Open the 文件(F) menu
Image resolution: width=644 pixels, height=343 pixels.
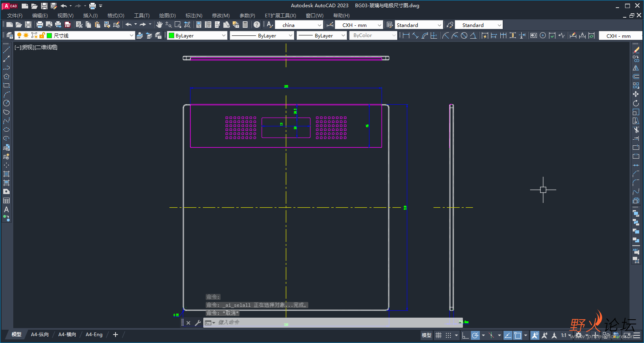(x=15, y=15)
